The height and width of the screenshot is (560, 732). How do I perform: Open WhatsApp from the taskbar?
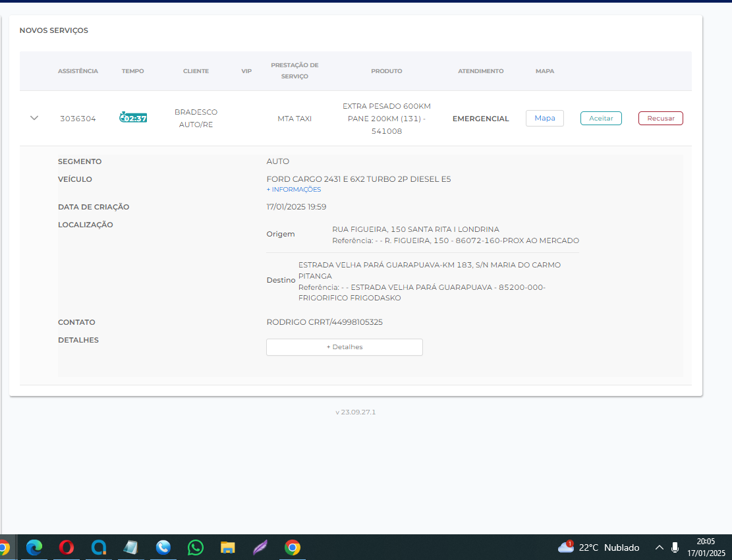point(196,547)
